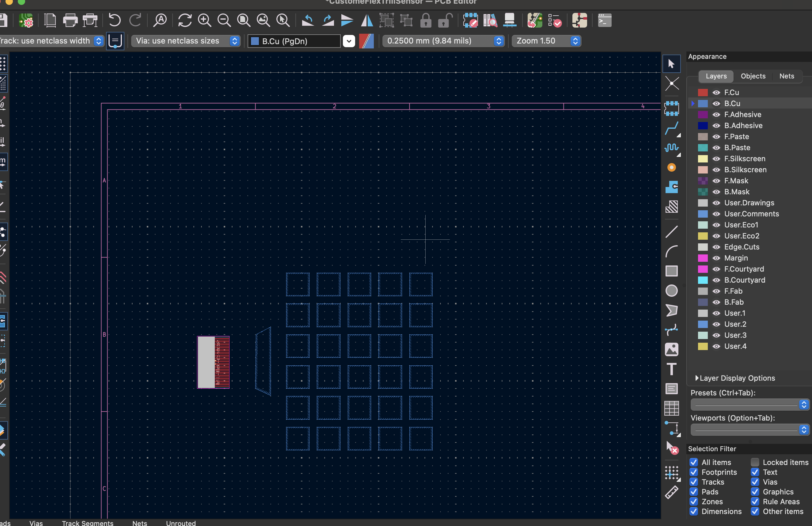Open the Footprint Library Browser
The height and width of the screenshot is (526, 812).
490,21
